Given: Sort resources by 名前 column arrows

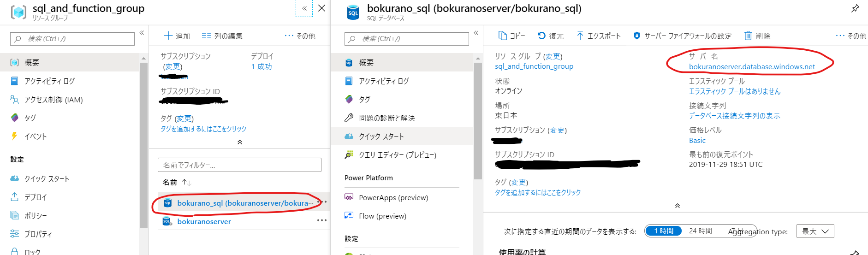Looking at the screenshot, I should pos(186,182).
